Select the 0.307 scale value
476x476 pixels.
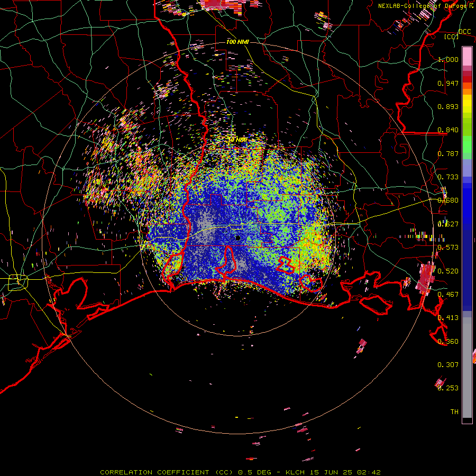448,365
